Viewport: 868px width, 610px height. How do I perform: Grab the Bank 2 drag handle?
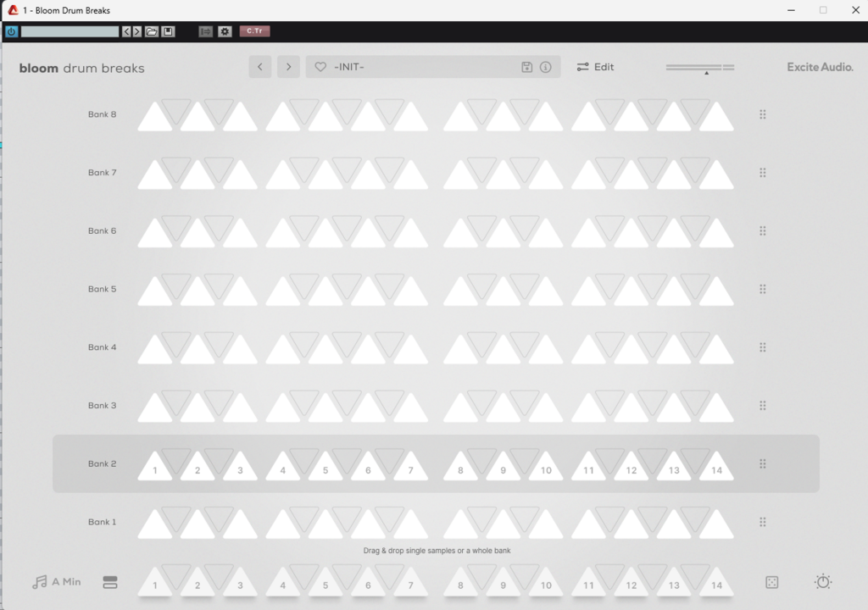pyautogui.click(x=763, y=464)
